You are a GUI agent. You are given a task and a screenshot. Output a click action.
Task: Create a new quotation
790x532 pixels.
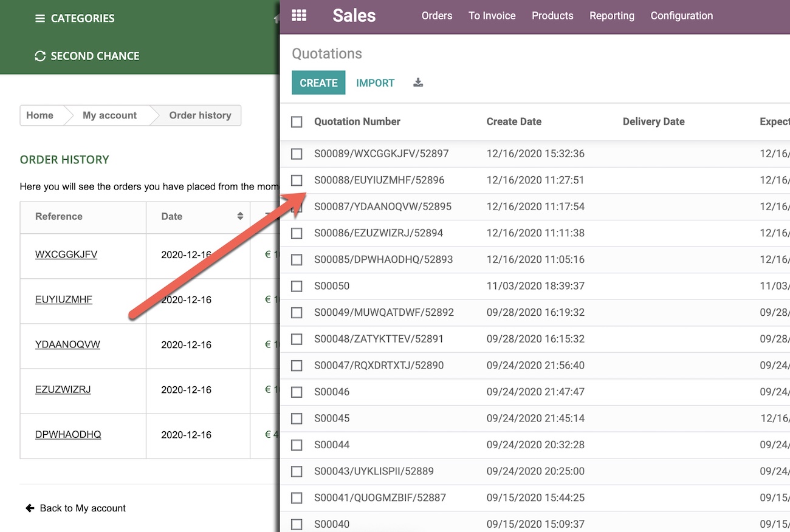pyautogui.click(x=318, y=83)
